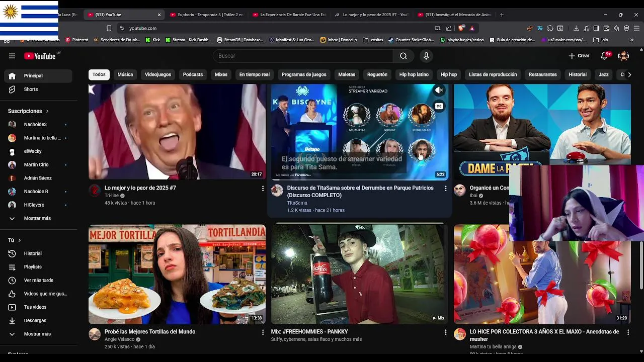644x362 pixels.
Task: Open options for Mix #FREEHOMMIES
Action: 445,332
